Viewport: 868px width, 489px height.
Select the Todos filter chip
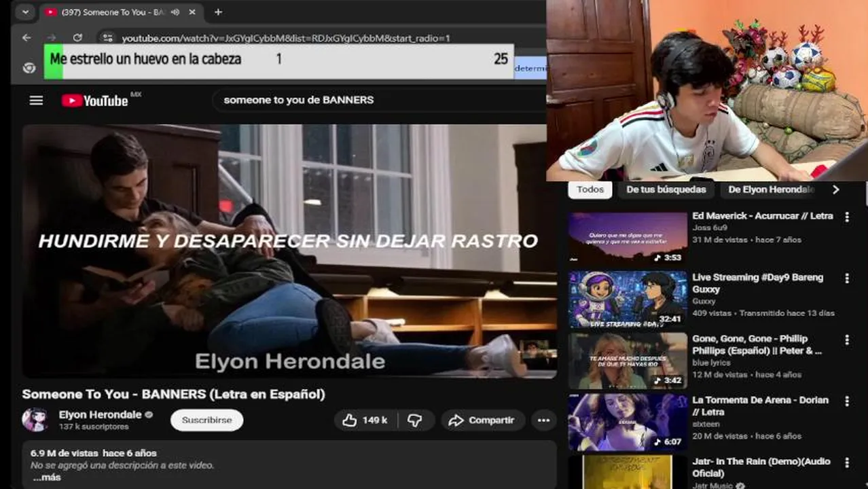click(x=590, y=189)
